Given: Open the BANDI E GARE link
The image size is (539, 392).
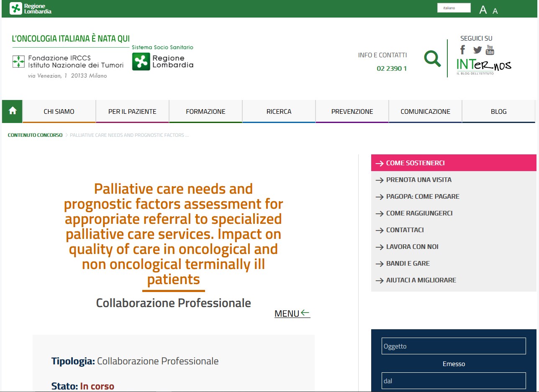Looking at the screenshot, I should pos(408,264).
